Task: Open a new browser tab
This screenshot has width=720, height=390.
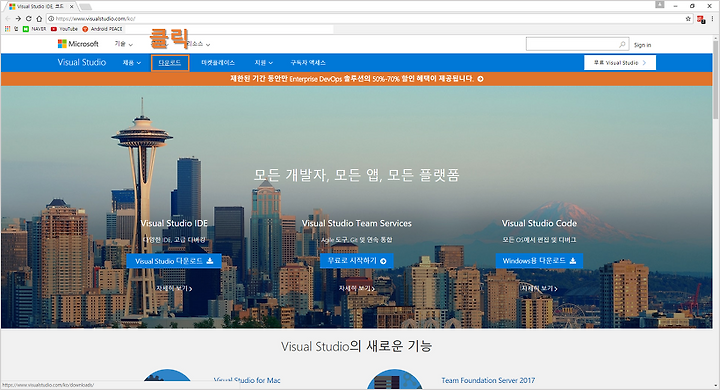Action: pyautogui.click(x=85, y=6)
